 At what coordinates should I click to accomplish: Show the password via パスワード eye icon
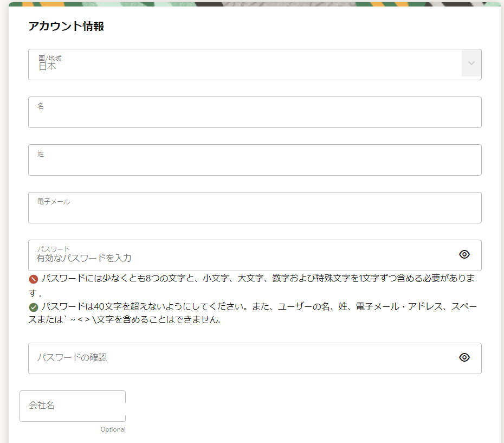coord(464,254)
